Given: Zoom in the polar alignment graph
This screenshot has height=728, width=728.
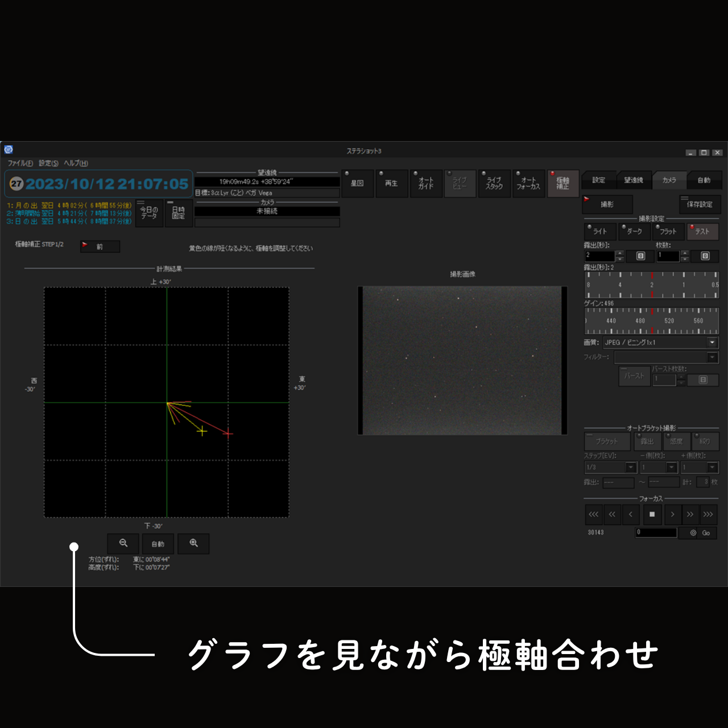Looking at the screenshot, I should tap(193, 544).
